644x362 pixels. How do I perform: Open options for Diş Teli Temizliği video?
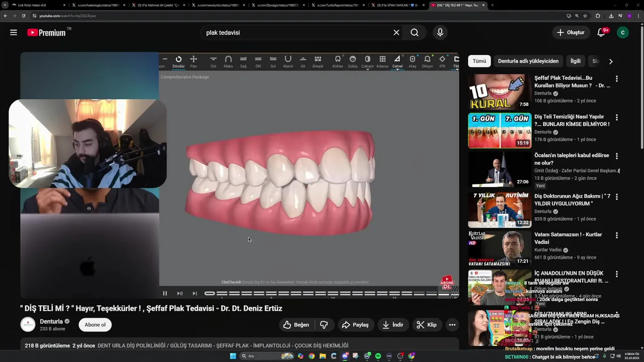pyautogui.click(x=617, y=118)
